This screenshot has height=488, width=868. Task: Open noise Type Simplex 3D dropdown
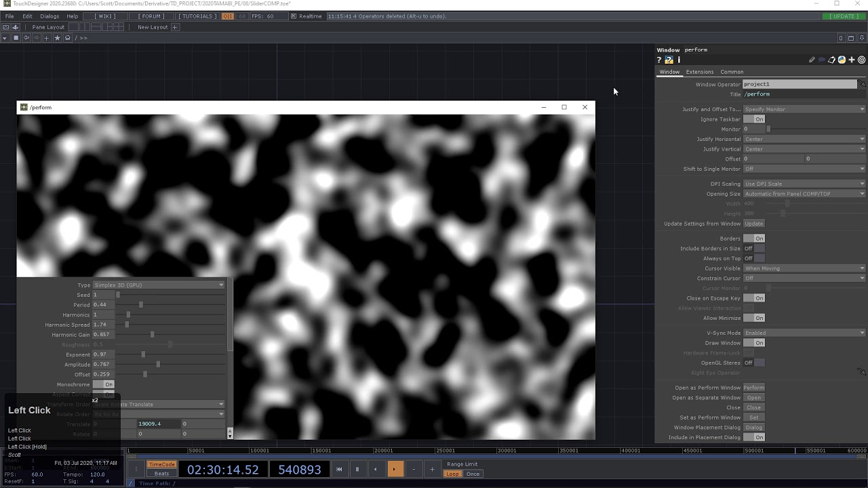[x=158, y=285]
